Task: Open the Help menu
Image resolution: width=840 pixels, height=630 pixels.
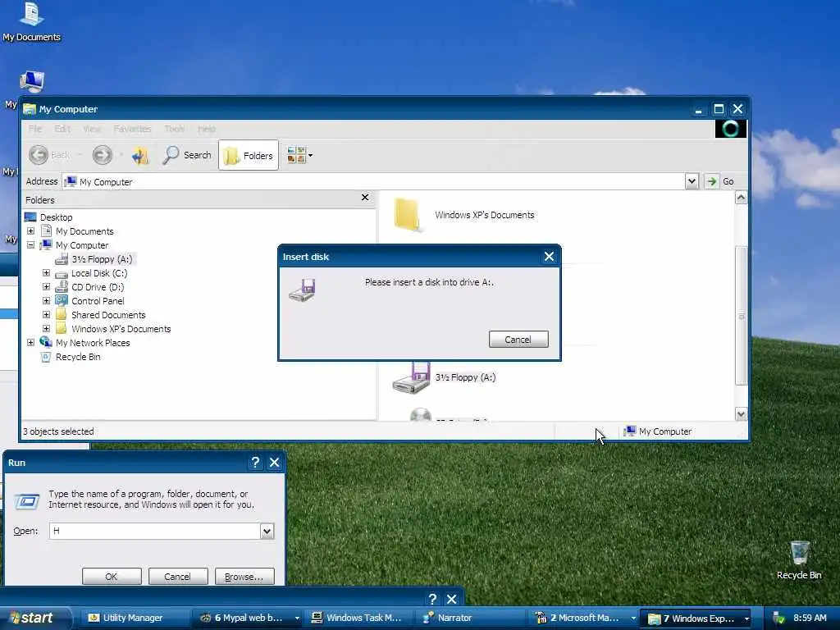Action: pyautogui.click(x=206, y=129)
